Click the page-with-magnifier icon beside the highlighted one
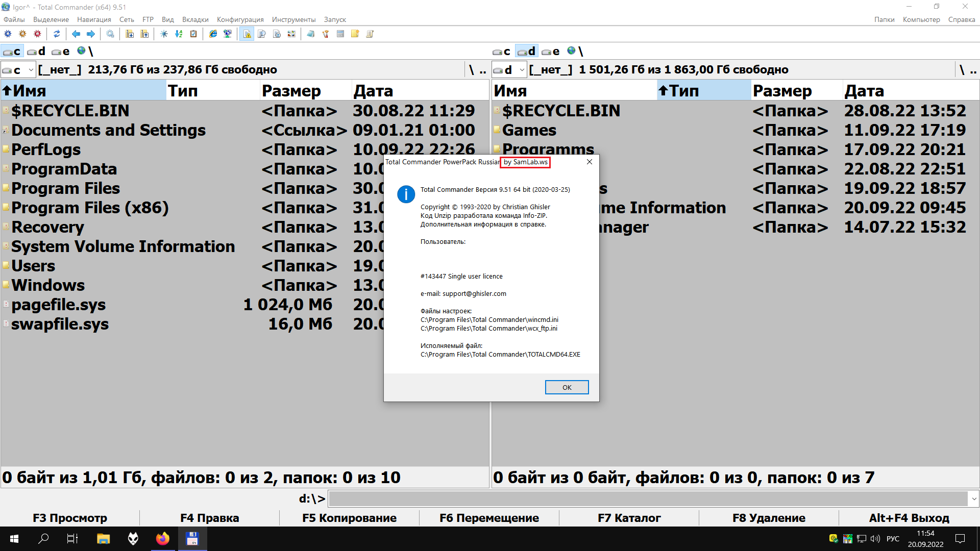980x551 pixels. point(262,34)
